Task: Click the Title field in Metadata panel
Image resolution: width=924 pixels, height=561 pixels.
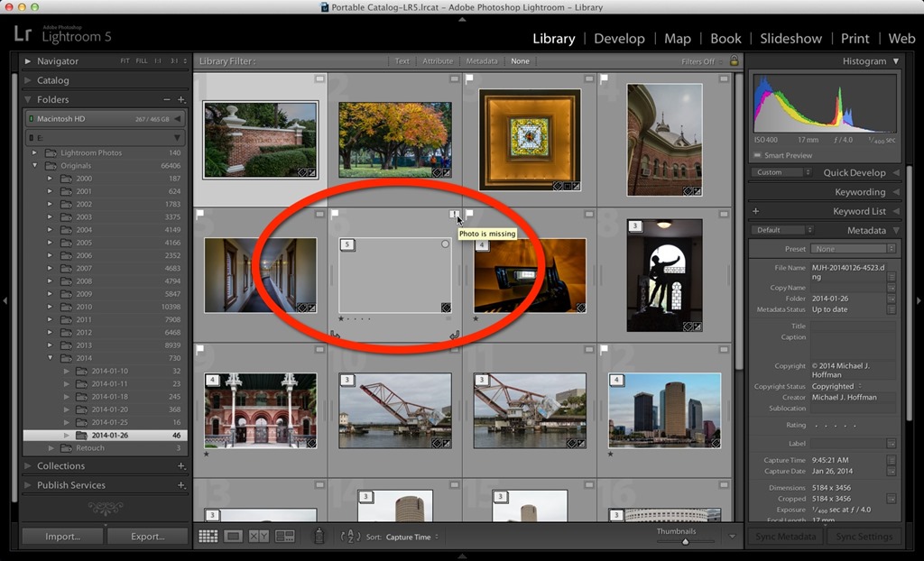Action: coord(853,326)
